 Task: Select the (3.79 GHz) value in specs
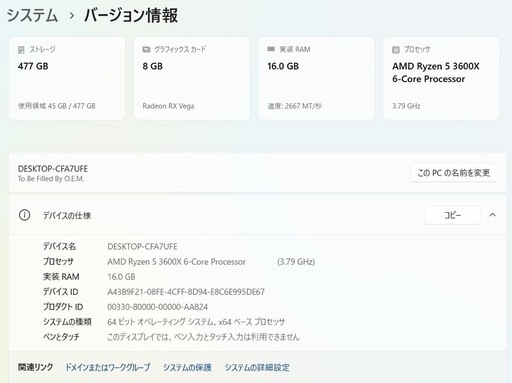[296, 262]
